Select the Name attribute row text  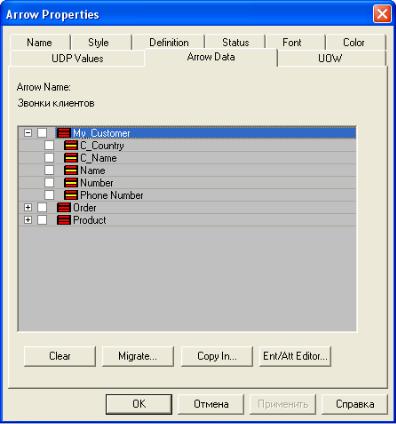(93, 170)
